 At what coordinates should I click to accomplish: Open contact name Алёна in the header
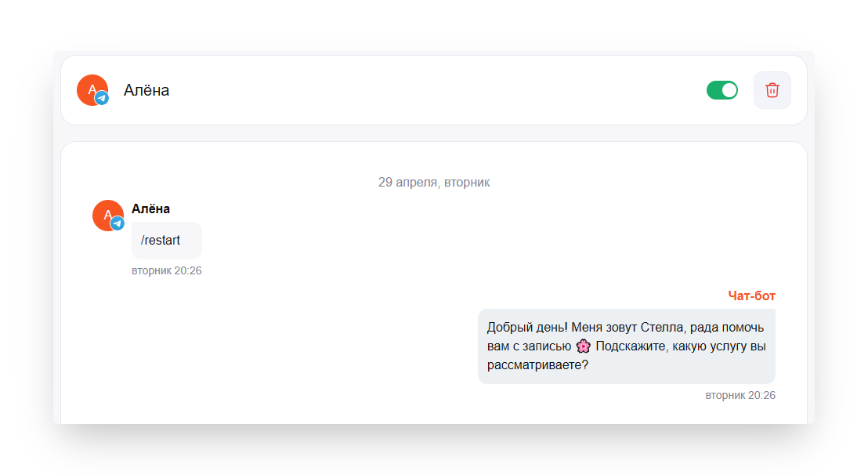(x=146, y=90)
